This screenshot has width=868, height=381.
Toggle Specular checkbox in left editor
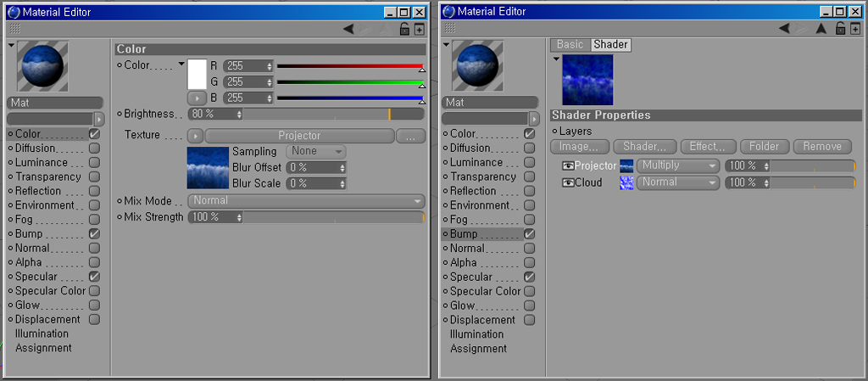pyautogui.click(x=95, y=277)
